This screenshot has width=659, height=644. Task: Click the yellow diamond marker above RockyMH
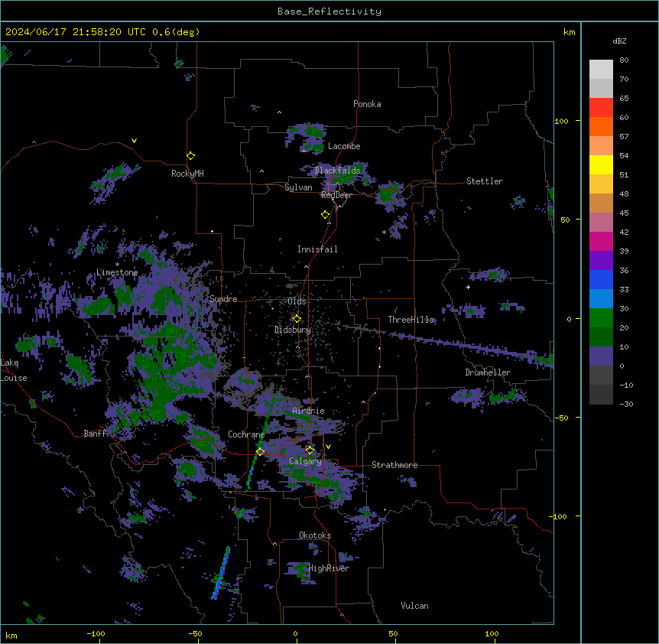point(190,156)
